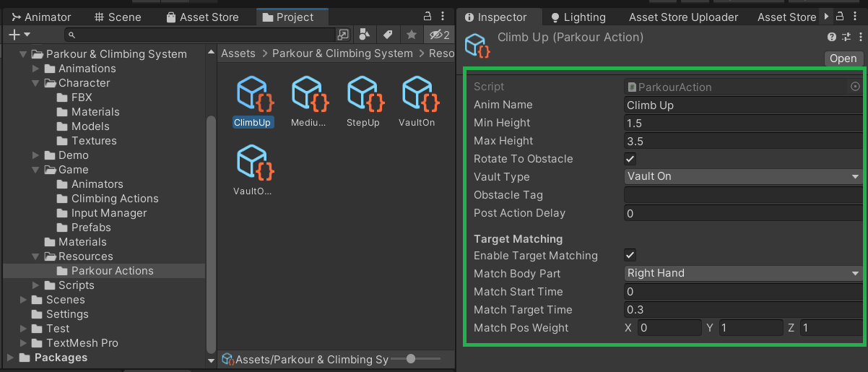Open the preset sliders icon in Inspector
The width and height of the screenshot is (868, 372).
coord(846,38)
